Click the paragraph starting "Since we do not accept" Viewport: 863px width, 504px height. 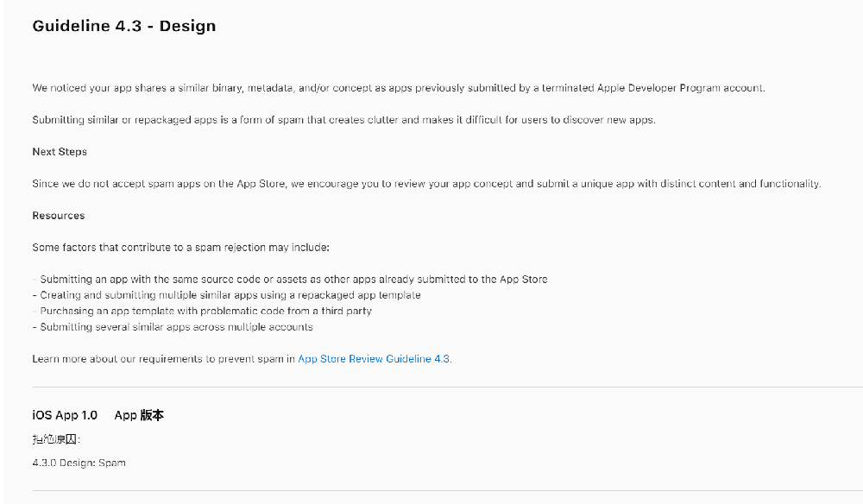(426, 184)
